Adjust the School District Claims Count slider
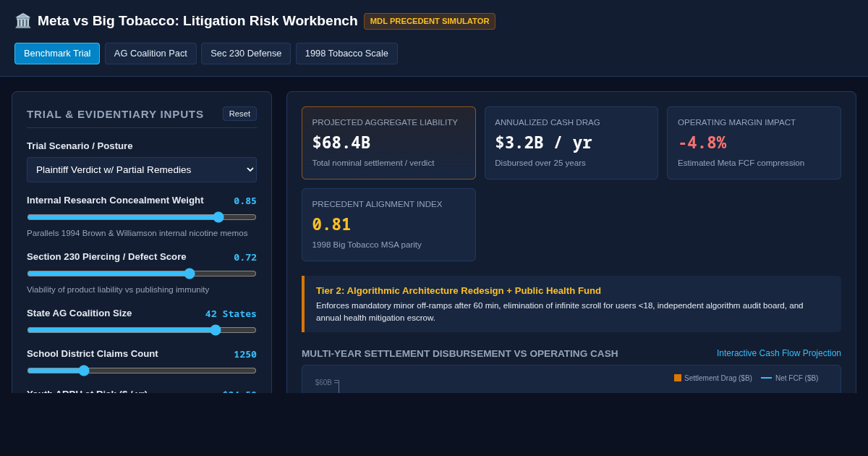This screenshot has height=456, width=868. tap(142, 371)
